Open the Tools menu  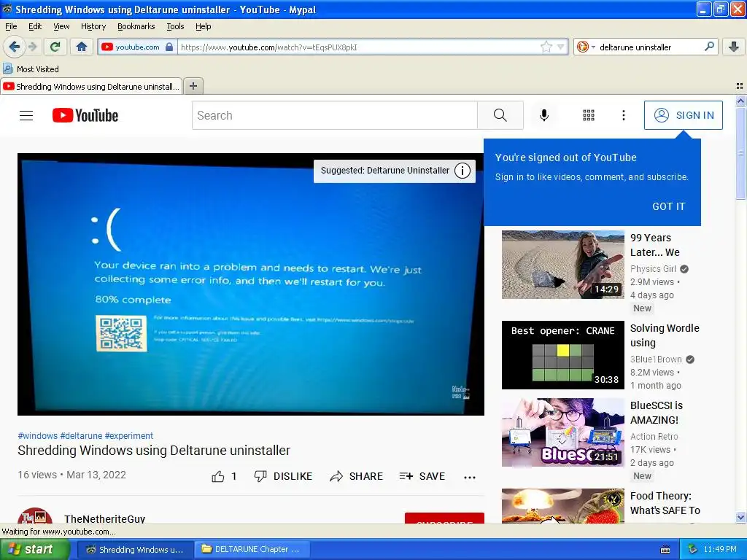175,26
